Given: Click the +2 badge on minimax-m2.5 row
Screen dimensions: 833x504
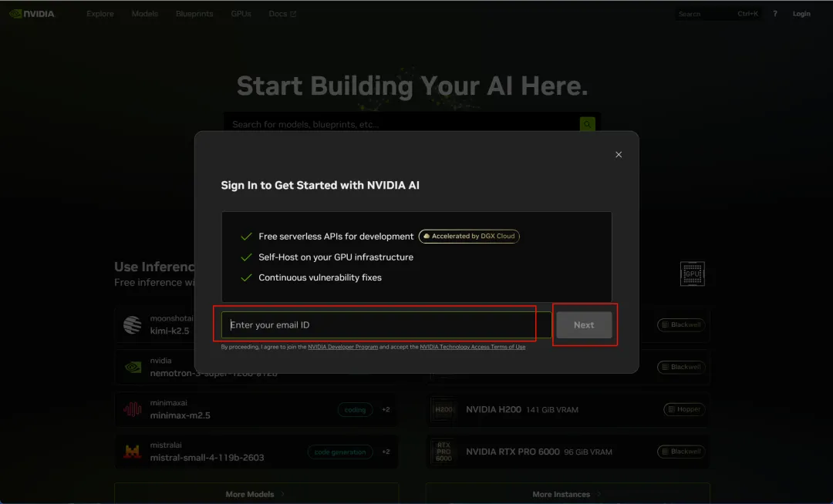Looking at the screenshot, I should coord(386,409).
